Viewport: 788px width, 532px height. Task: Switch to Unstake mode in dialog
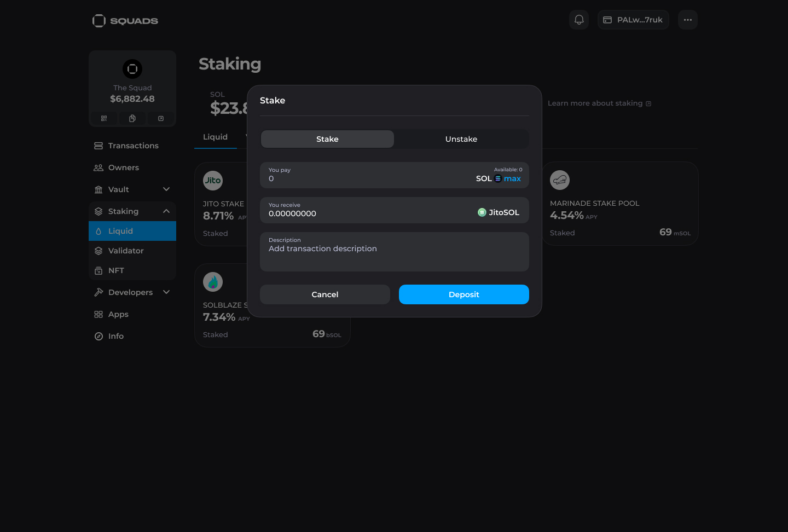[461, 139]
